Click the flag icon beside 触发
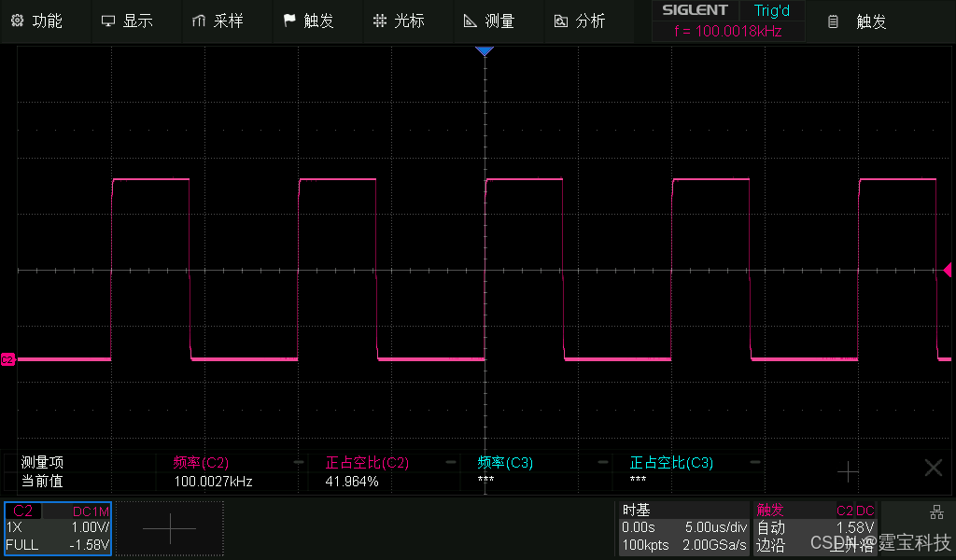Screen dimensions: 956x560 289,21
